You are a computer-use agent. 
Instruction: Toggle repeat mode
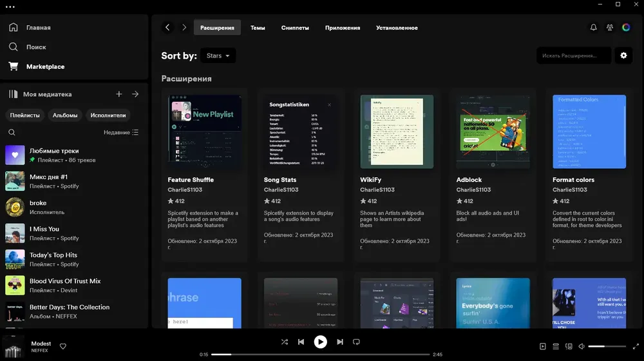(x=356, y=342)
